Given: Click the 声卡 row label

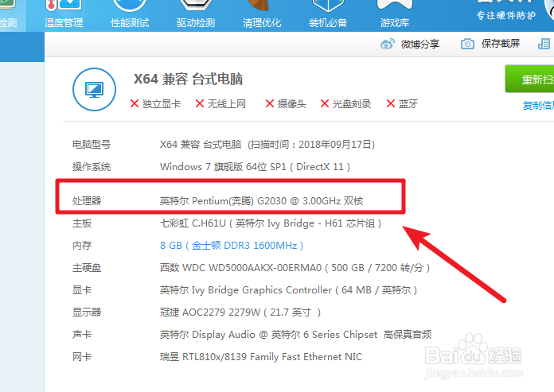Looking at the screenshot, I should pos(82,335).
